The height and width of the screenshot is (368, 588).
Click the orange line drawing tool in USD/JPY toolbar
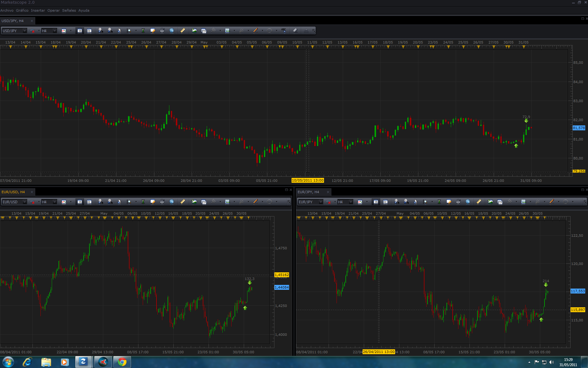tap(255, 31)
